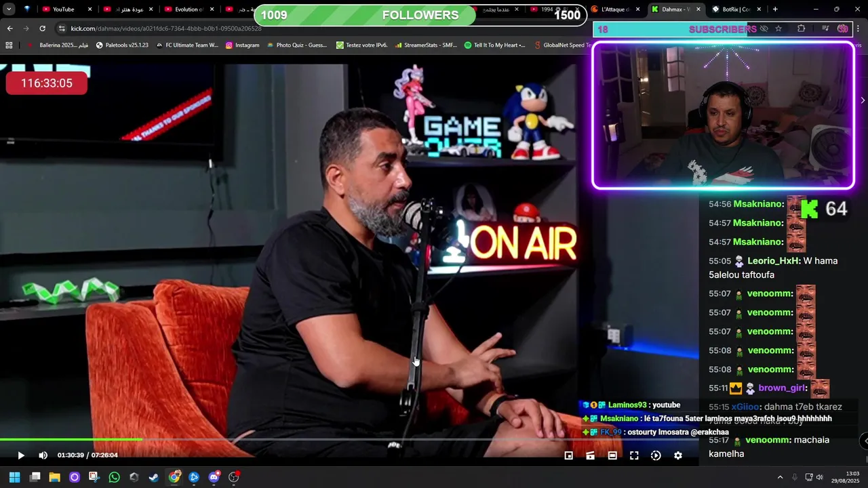Click the crossed-eye icon in address bar
Screen dimensions: 868x488
click(764, 28)
